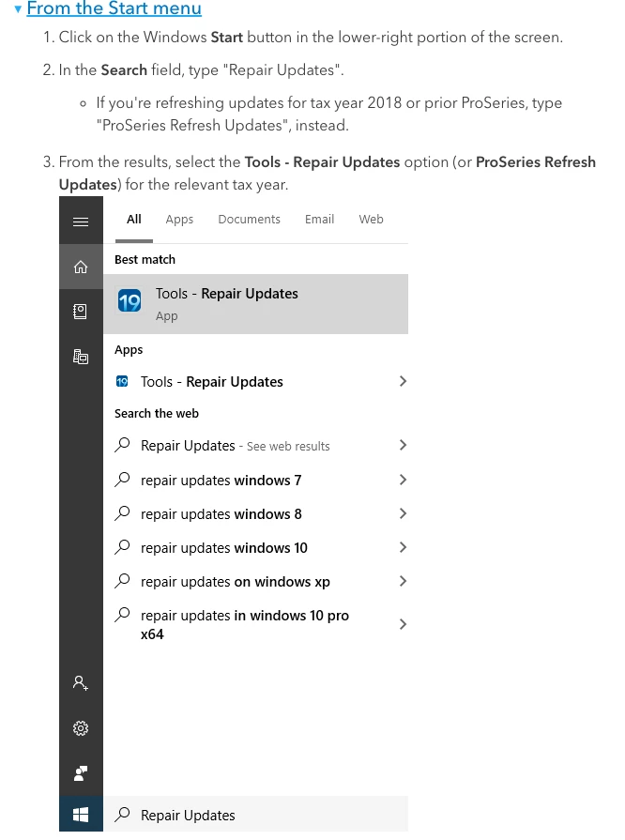
Task: Click the Windows Start logo button
Action: pos(81,815)
